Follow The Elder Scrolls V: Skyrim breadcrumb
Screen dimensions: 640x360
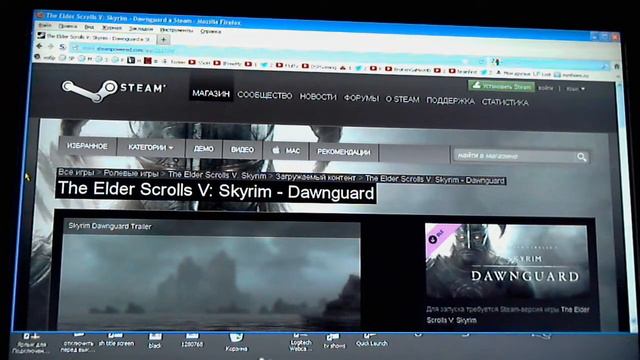coord(217,175)
